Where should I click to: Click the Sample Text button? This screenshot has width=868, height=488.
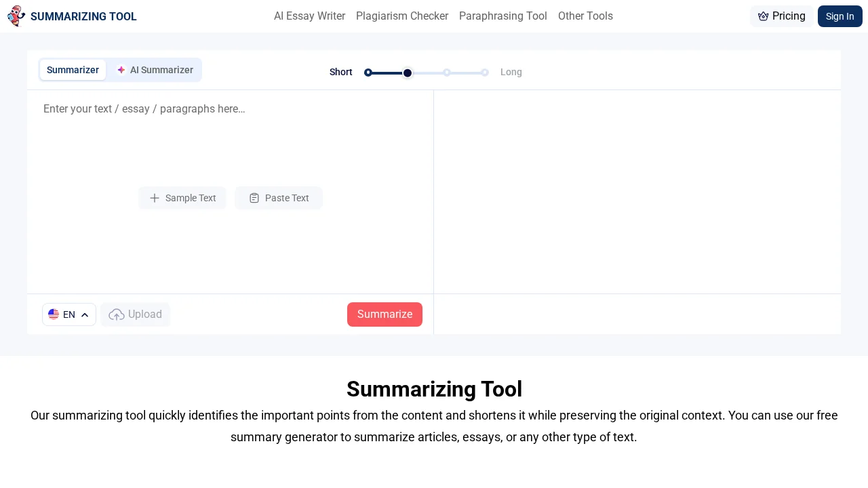(x=182, y=198)
